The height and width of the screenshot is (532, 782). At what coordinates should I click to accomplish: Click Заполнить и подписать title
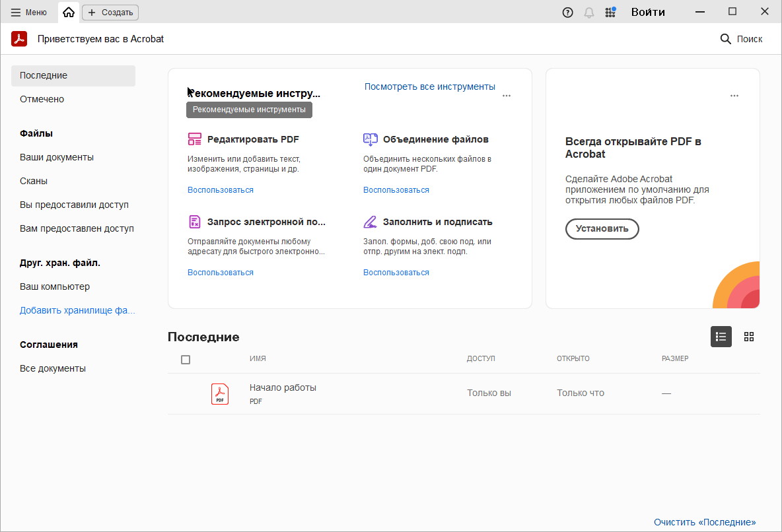438,222
